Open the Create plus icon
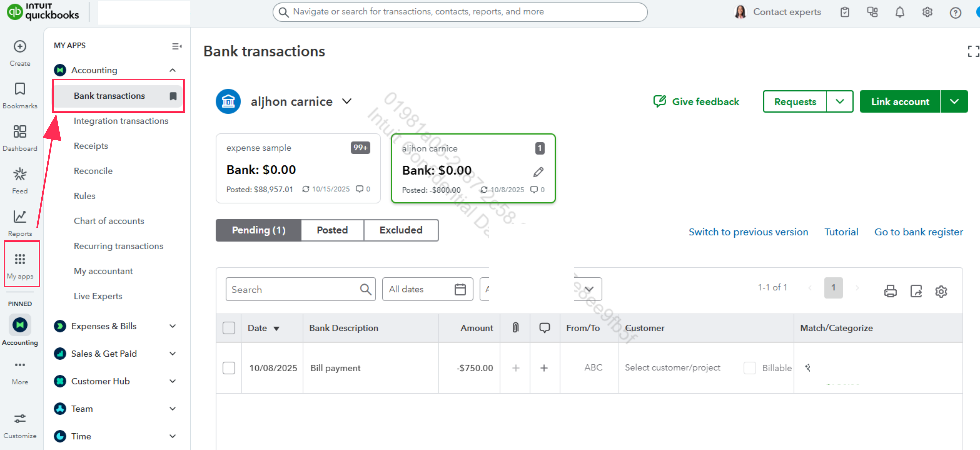The height and width of the screenshot is (450, 980). click(x=20, y=46)
